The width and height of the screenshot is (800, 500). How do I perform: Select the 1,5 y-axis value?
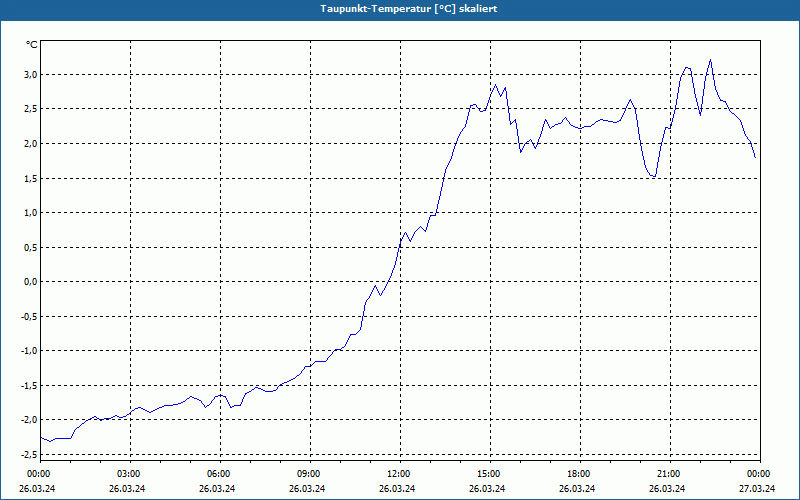click(31, 179)
